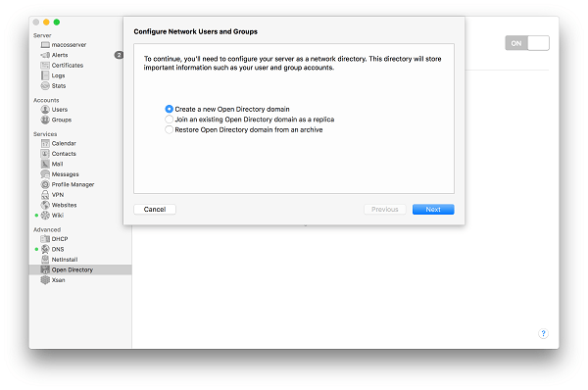Click the Profile Manager gear icon

(x=45, y=184)
